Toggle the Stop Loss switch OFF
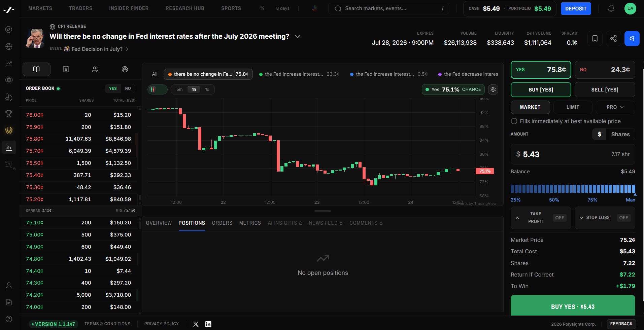 623,218
